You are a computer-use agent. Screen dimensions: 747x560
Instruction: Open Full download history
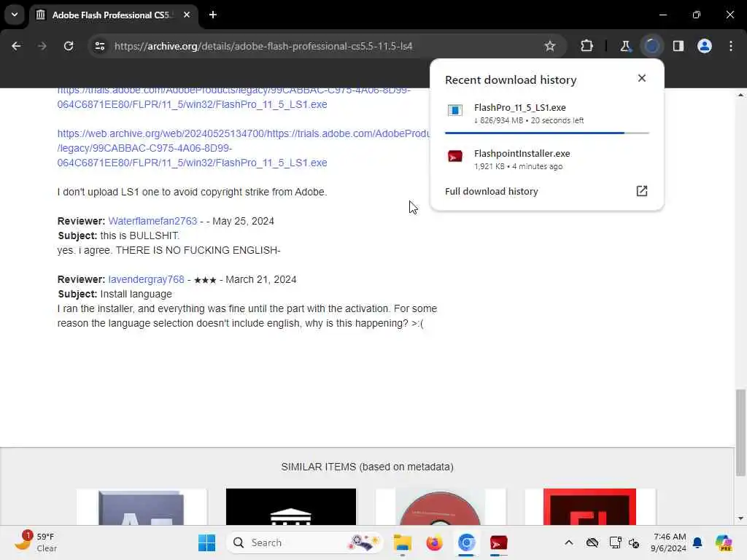[x=547, y=192]
